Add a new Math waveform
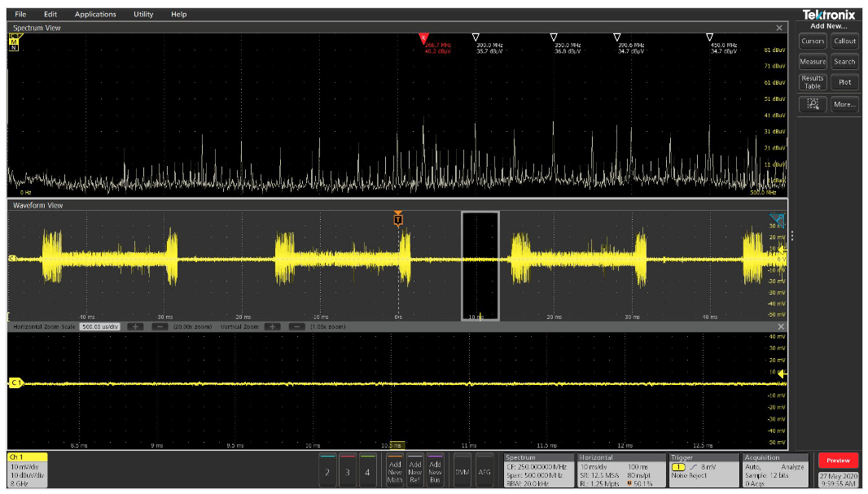 [x=395, y=471]
